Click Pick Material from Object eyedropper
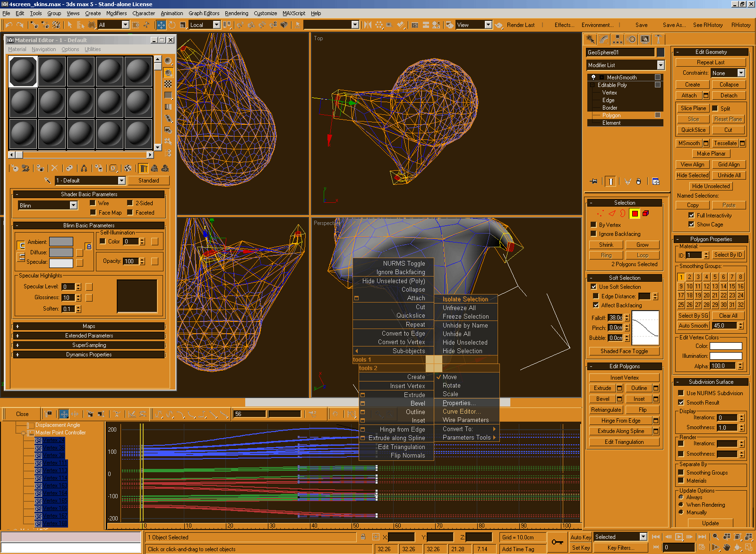This screenshot has width=756, height=554. [47, 180]
